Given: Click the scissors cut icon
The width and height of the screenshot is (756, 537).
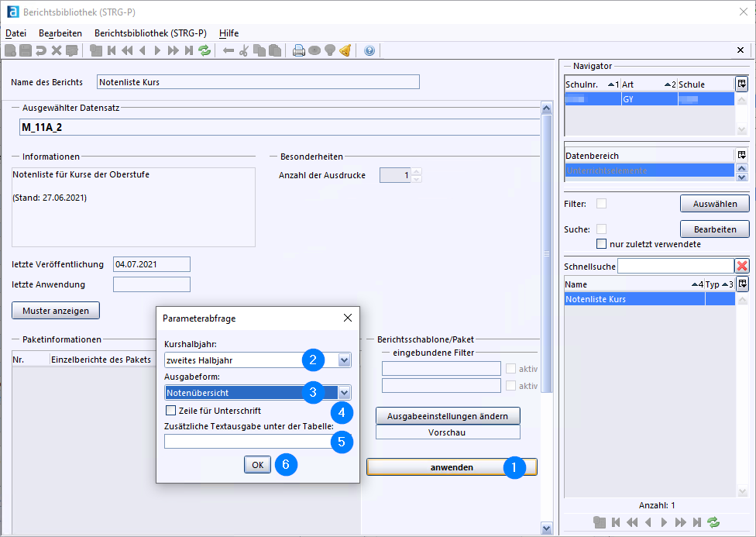Looking at the screenshot, I should (x=244, y=50).
